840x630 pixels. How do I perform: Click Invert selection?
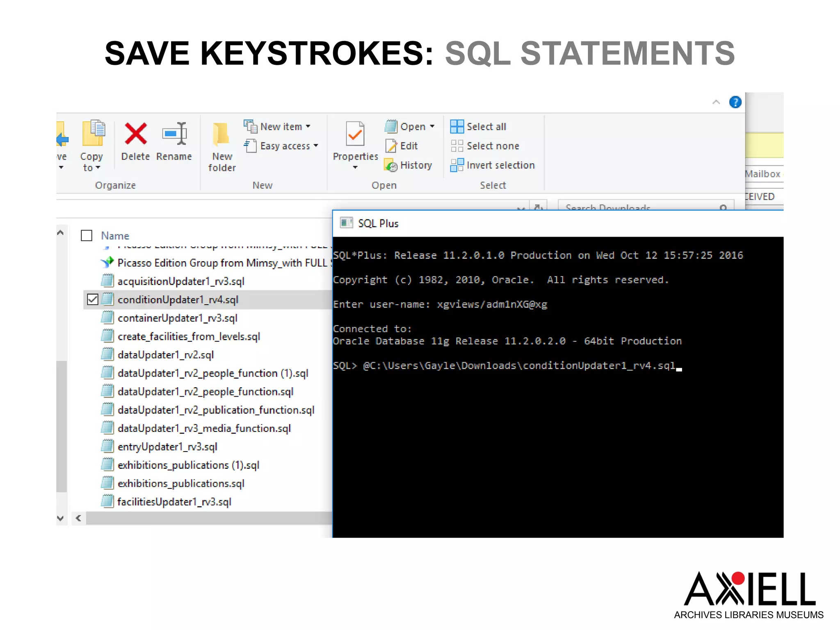click(500, 165)
